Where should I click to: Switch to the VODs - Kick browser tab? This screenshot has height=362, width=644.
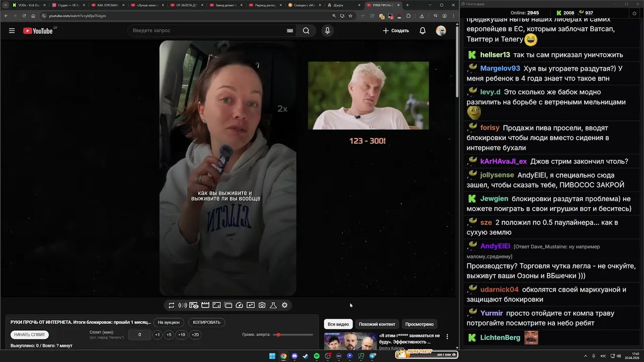pos(28,5)
